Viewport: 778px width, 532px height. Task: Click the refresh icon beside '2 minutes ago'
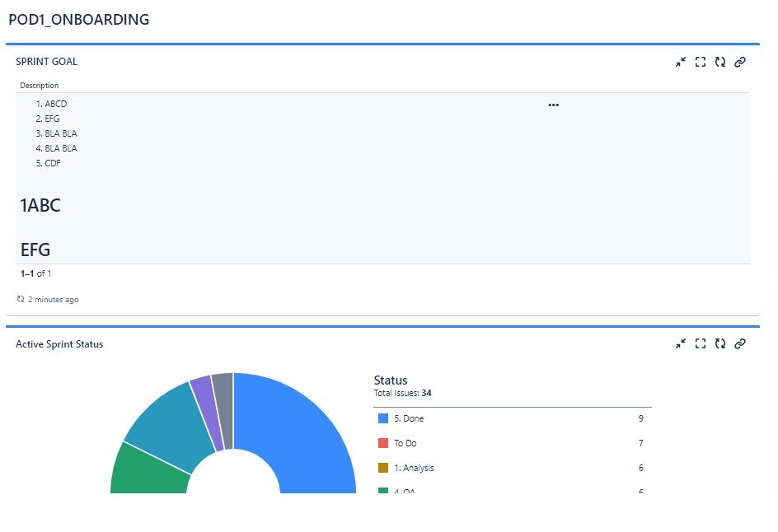(21, 299)
